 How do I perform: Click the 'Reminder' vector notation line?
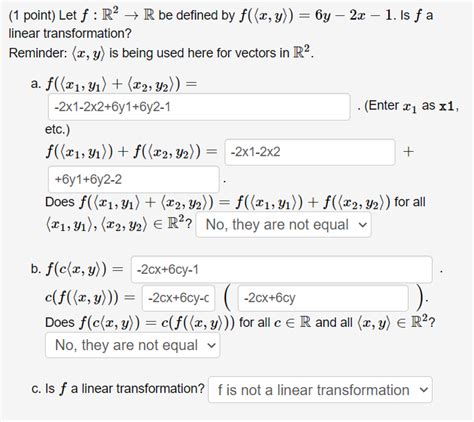click(x=161, y=53)
